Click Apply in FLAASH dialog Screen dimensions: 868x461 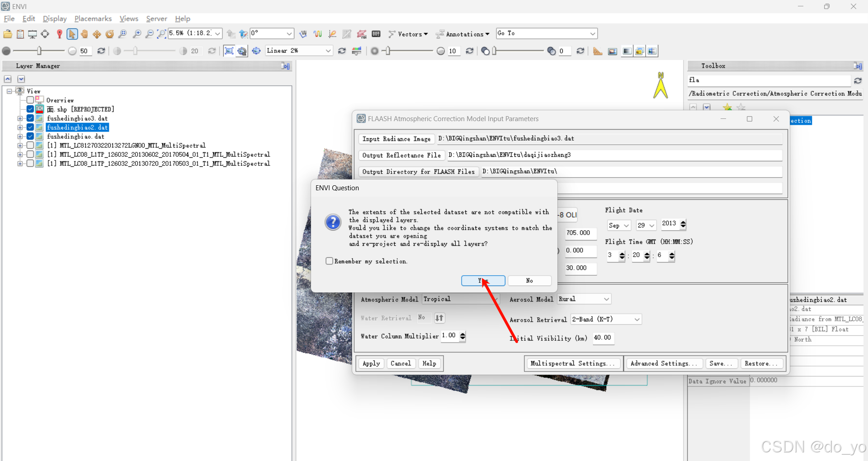(371, 363)
